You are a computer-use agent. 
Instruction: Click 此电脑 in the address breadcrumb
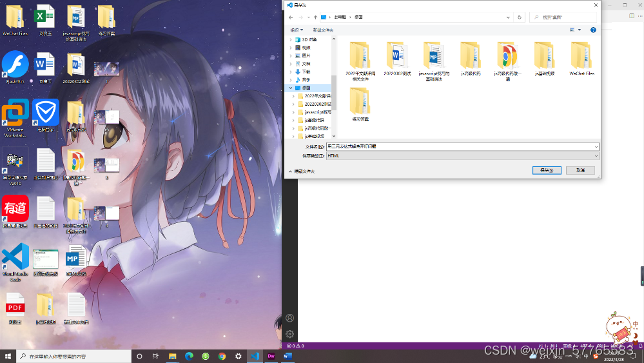340,17
